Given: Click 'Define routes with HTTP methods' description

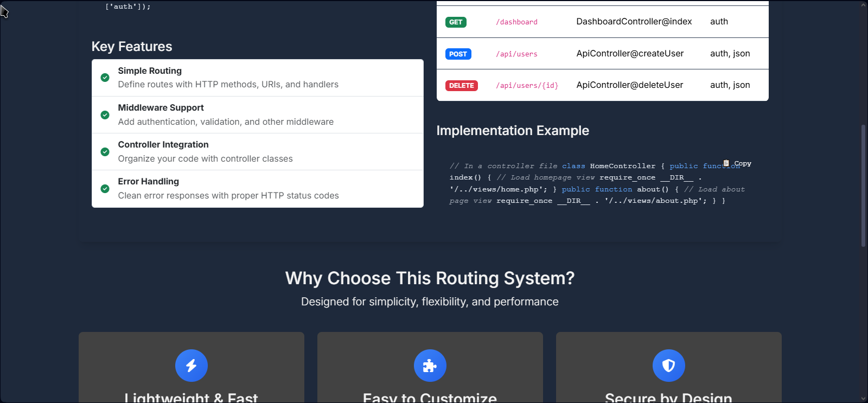Looking at the screenshot, I should (x=228, y=85).
